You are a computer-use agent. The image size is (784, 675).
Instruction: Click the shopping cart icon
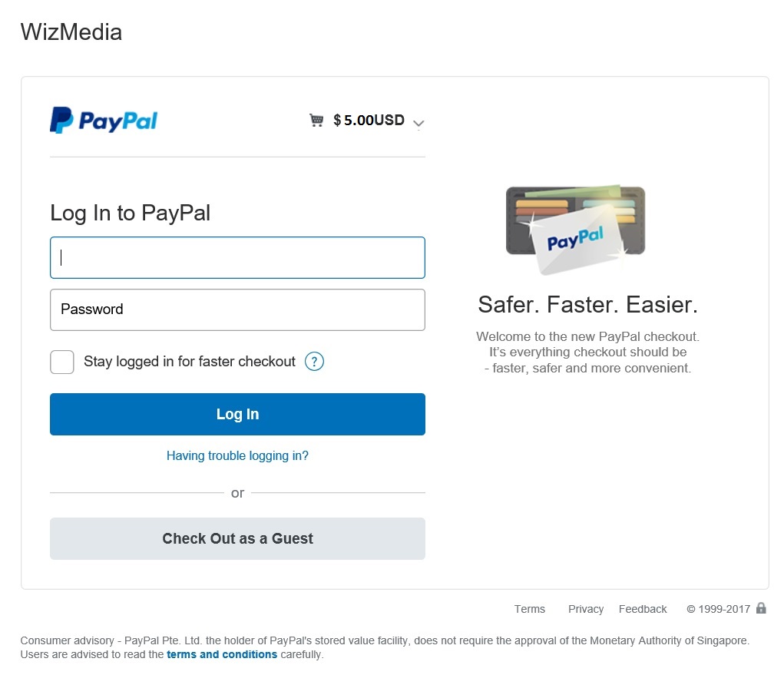click(316, 120)
